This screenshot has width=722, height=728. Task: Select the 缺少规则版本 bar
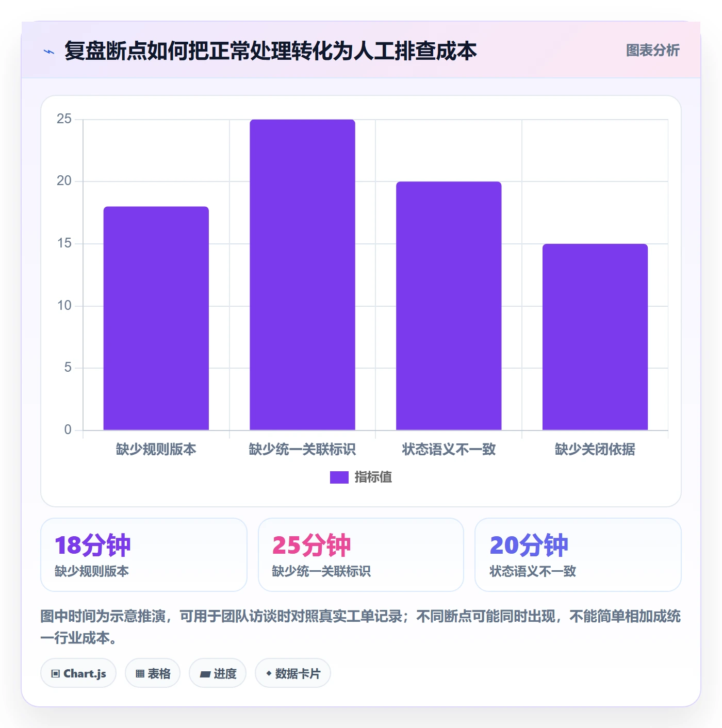(156, 318)
